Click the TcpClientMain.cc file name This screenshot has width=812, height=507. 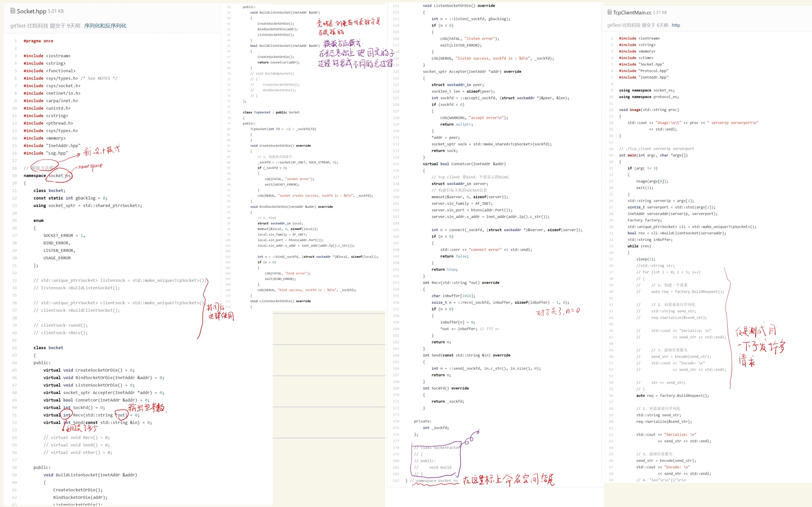(x=632, y=13)
